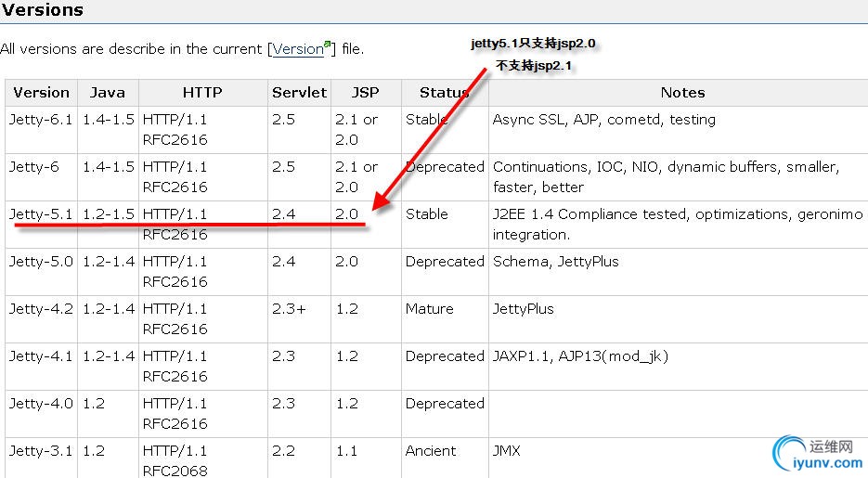The image size is (868, 478).
Task: Click Deprecated status in Jetty-4.0 row
Action: 445,404
